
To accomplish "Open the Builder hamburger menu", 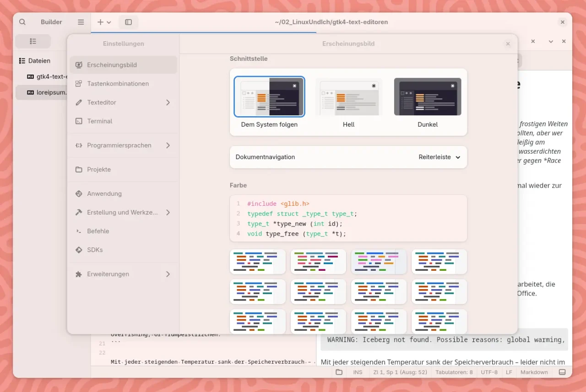I will point(81,22).
